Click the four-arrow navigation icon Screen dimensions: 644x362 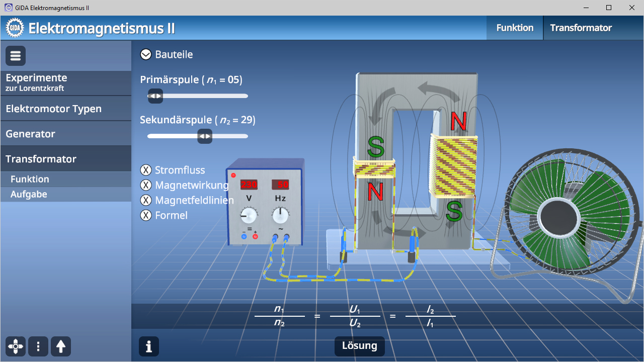point(16,346)
